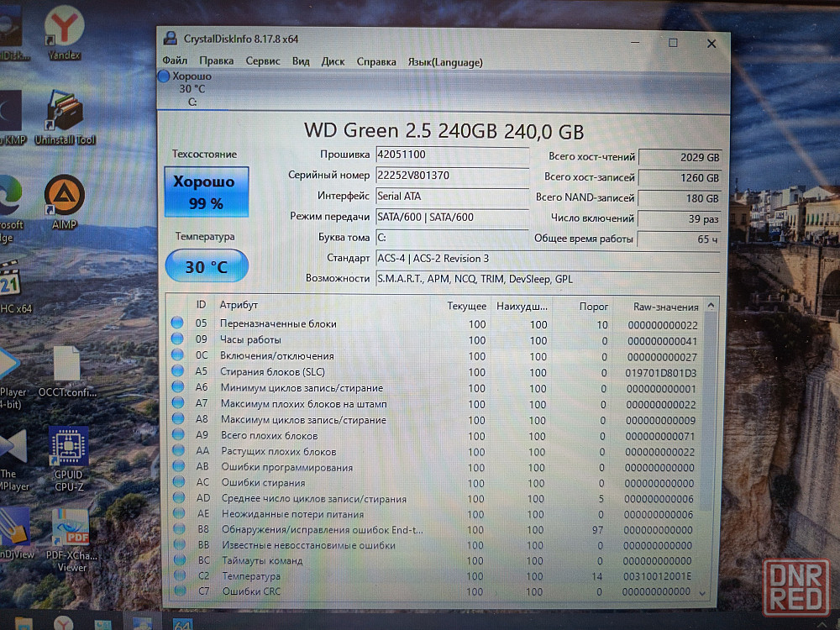Viewport: 840px width, 630px height.
Task: Click the CrystalDiskInfo title bar icon
Action: pos(171,38)
